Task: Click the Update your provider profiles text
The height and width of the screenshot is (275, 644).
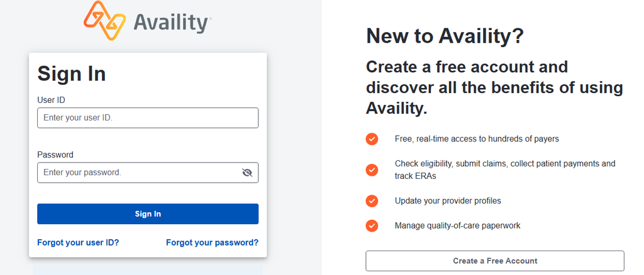Action: (x=448, y=201)
